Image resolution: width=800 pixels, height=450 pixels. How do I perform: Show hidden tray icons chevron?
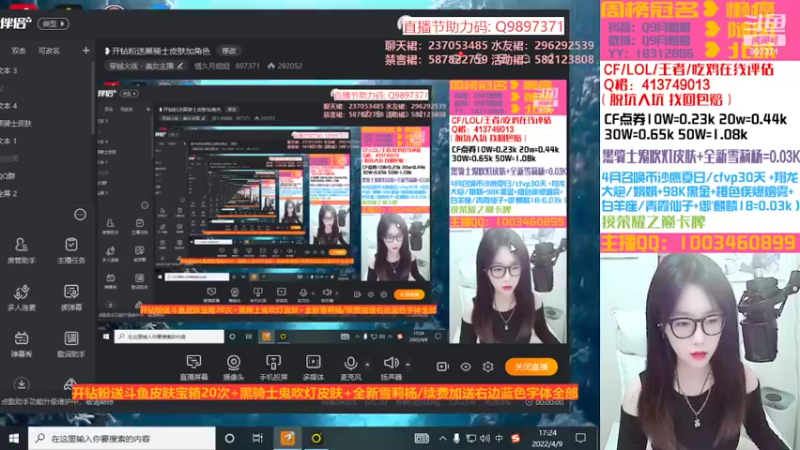(x=442, y=438)
